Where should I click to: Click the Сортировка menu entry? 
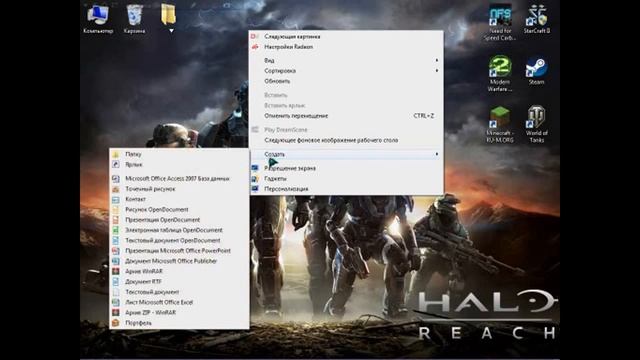point(346,71)
